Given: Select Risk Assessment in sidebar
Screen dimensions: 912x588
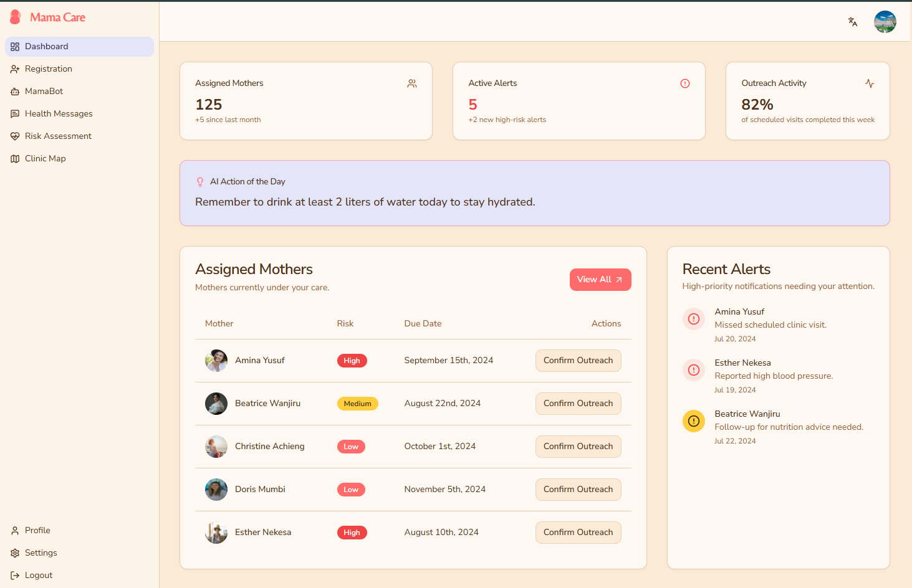Looking at the screenshot, I should coord(58,136).
